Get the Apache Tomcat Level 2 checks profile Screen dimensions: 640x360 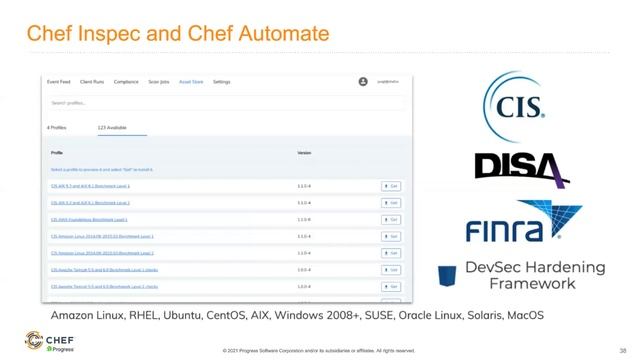[x=391, y=287]
